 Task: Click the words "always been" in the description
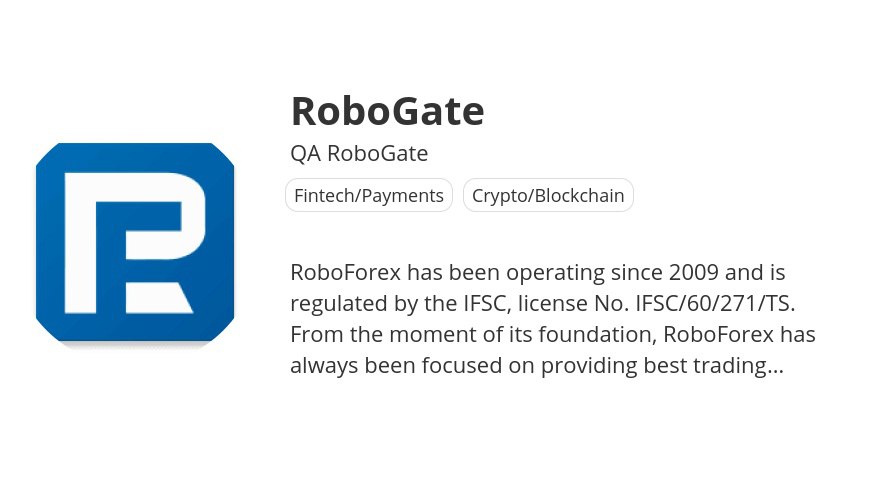click(x=348, y=366)
